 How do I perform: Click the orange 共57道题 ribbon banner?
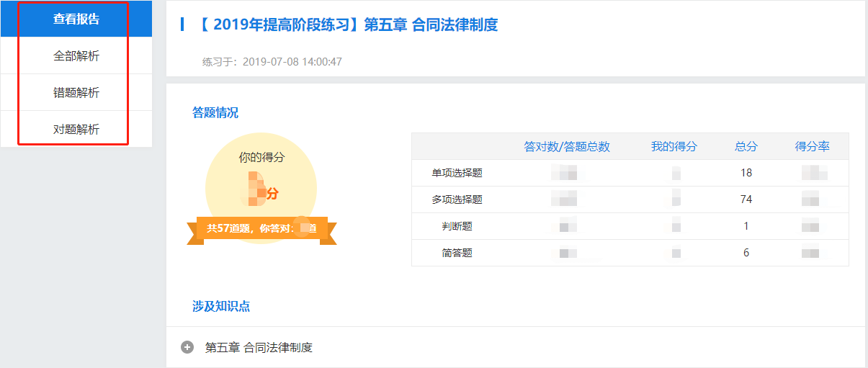coord(261,228)
